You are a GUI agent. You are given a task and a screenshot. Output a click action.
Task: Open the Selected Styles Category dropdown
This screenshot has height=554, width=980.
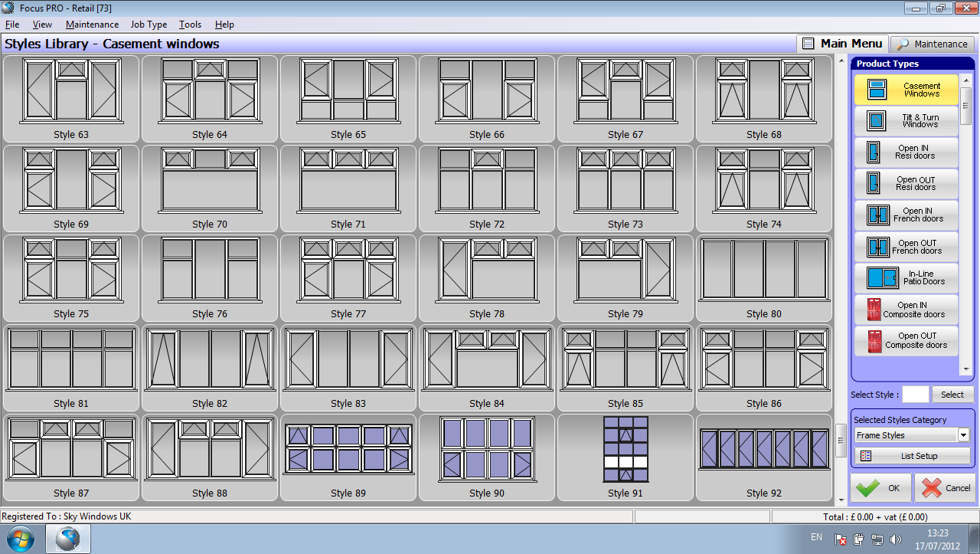coord(963,435)
